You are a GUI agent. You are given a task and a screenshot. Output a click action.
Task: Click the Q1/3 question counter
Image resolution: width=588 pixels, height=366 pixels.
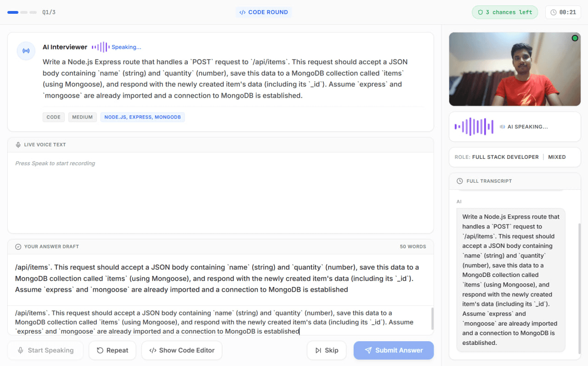tap(49, 12)
